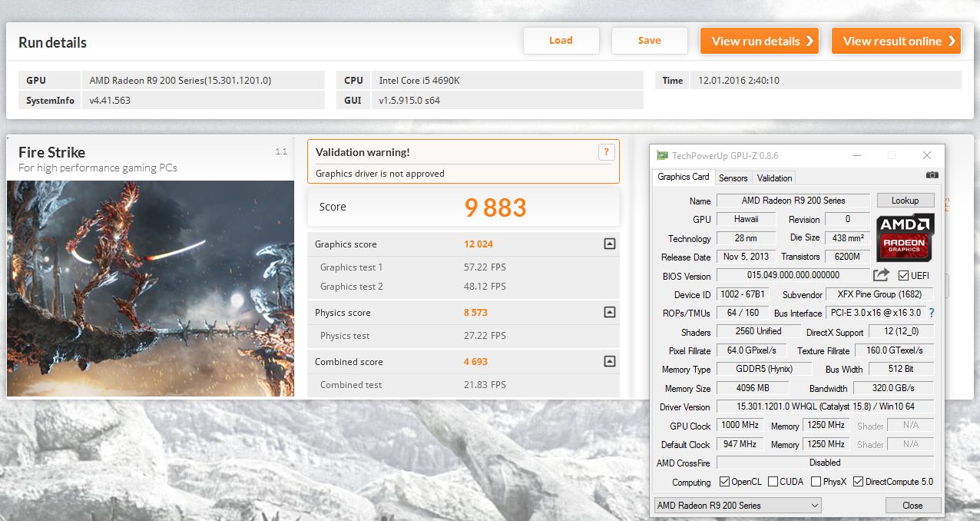Screen dimensions: 980x521
Task: Click the Save button
Action: click(x=649, y=41)
